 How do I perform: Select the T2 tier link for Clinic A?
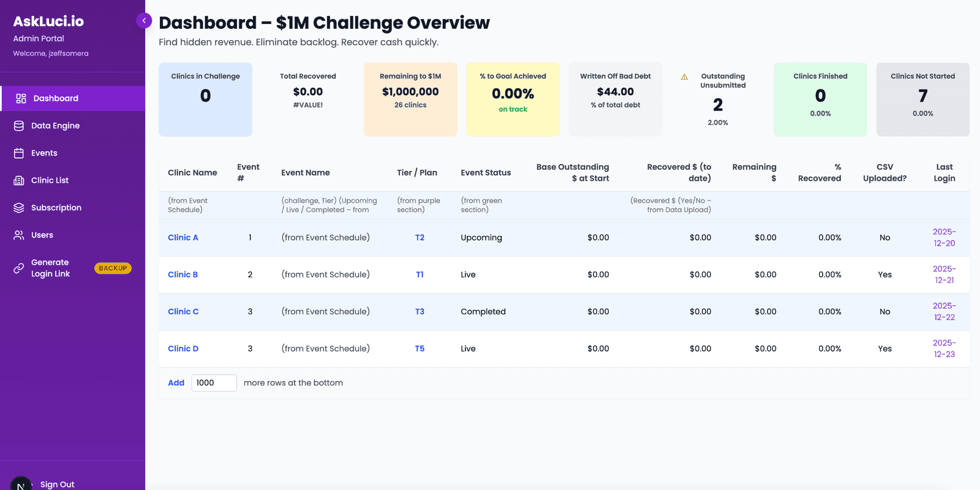coord(420,238)
